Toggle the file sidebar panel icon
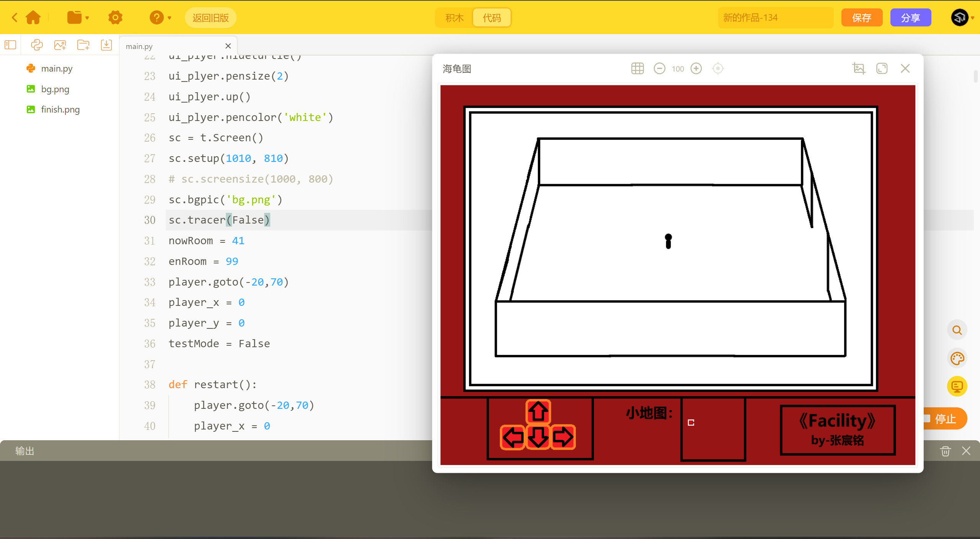 click(10, 45)
